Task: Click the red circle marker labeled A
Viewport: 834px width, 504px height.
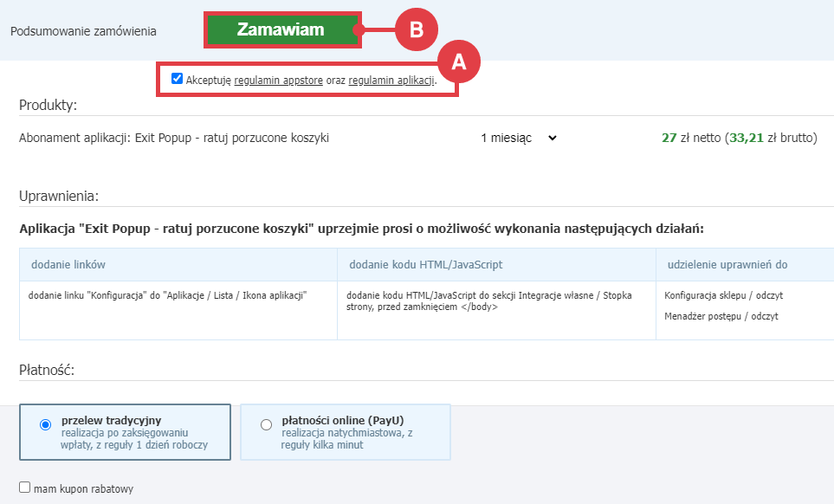Action: tap(460, 61)
